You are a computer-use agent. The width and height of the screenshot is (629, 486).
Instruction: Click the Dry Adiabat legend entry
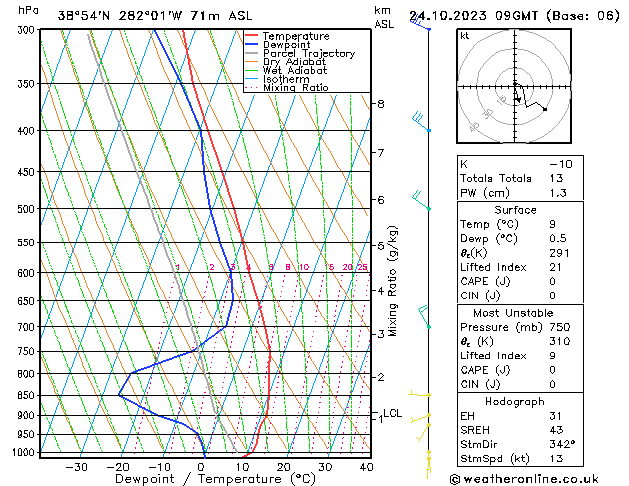(285, 62)
